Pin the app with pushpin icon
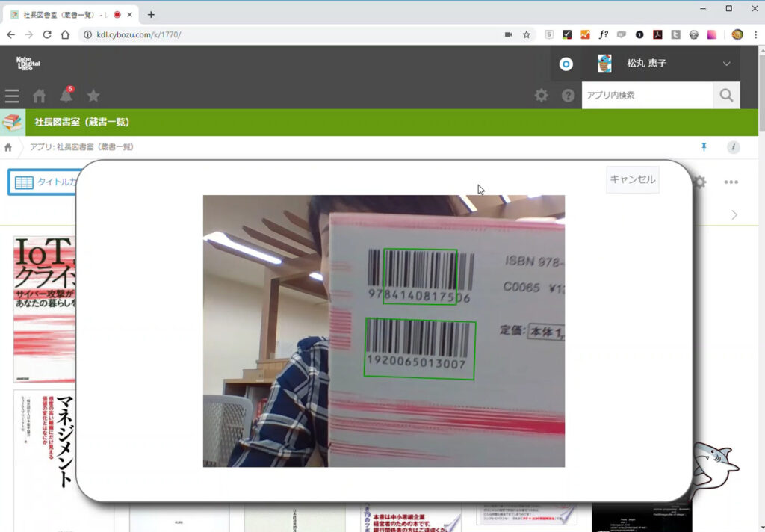The image size is (765, 532). 704,147
